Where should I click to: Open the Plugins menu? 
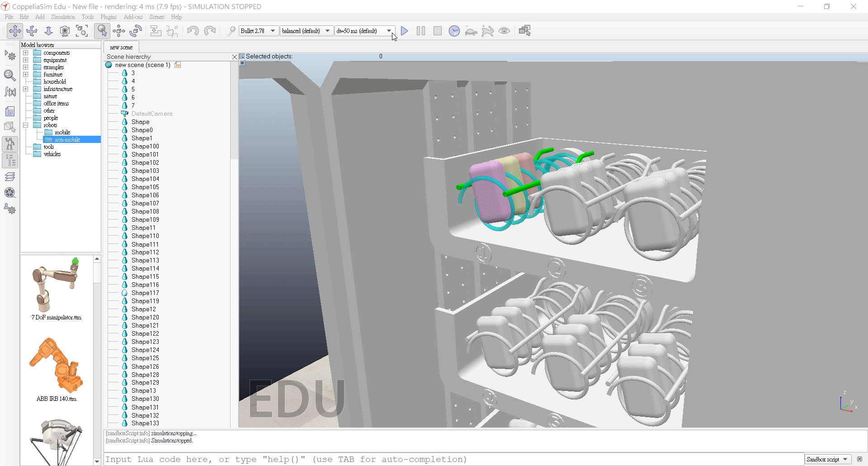(108, 17)
